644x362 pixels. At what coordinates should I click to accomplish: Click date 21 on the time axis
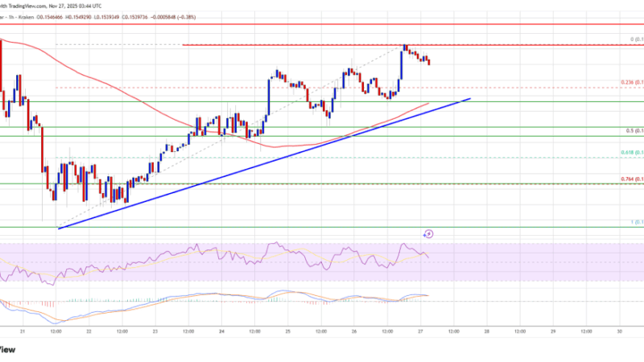click(x=23, y=331)
